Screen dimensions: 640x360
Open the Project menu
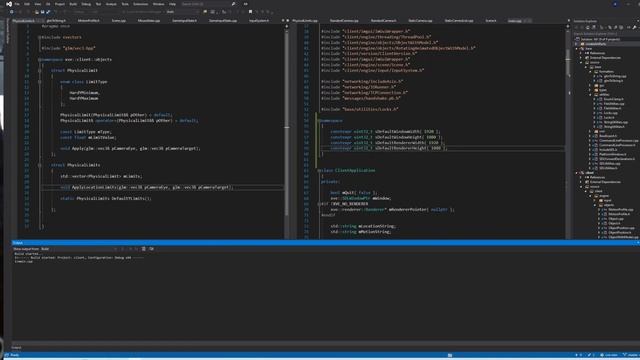(x=60, y=4)
